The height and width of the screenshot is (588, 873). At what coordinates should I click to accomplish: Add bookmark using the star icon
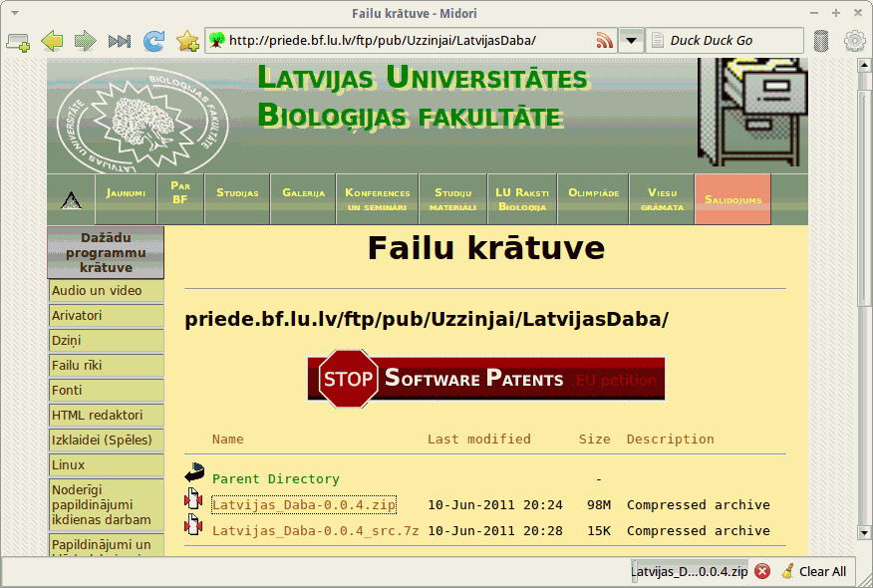coord(187,41)
